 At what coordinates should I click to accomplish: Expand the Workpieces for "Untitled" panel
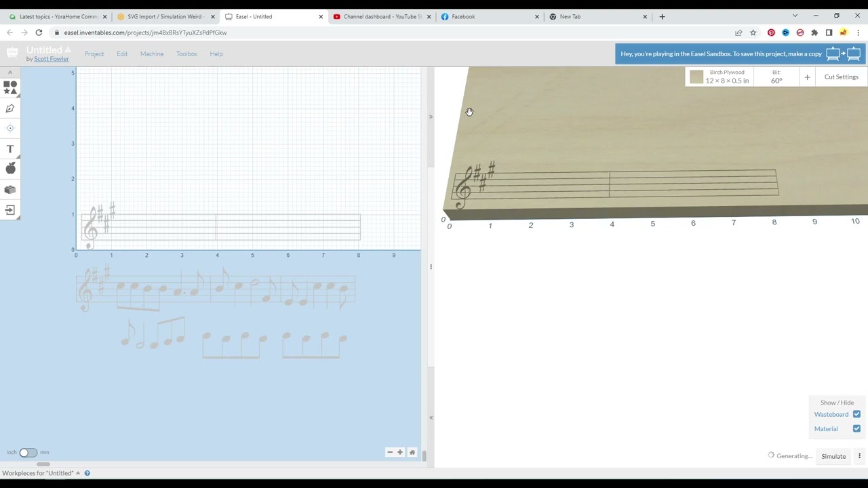(41, 473)
